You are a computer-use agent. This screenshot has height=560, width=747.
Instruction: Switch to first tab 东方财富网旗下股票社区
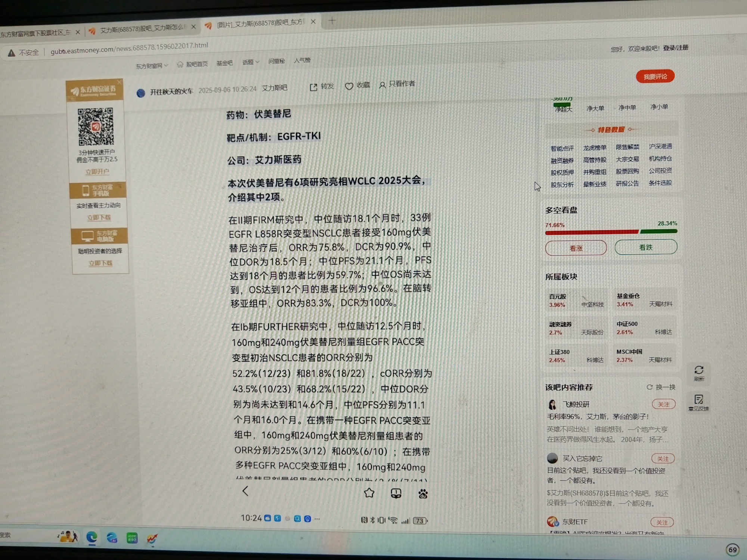(35, 34)
